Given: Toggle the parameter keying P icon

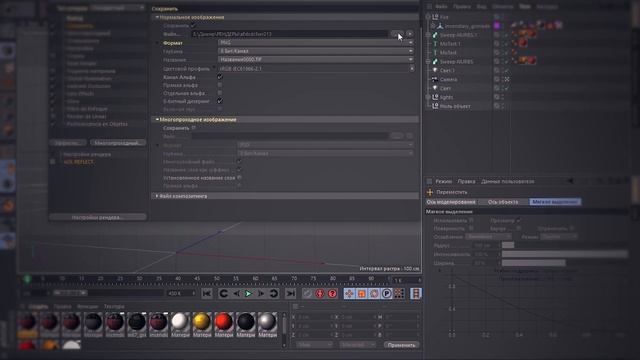Looking at the screenshot, I should point(387,293).
